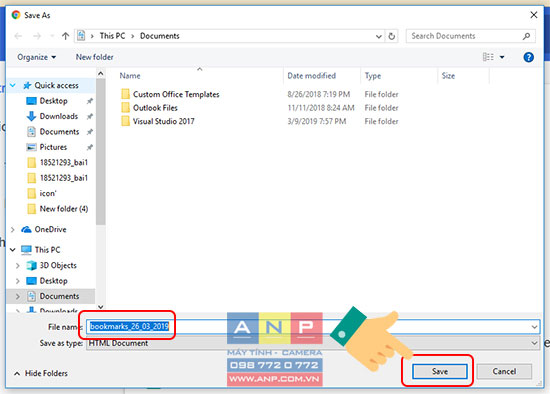Select the Outlook Files folder
This screenshot has height=394, width=550.
155,108
